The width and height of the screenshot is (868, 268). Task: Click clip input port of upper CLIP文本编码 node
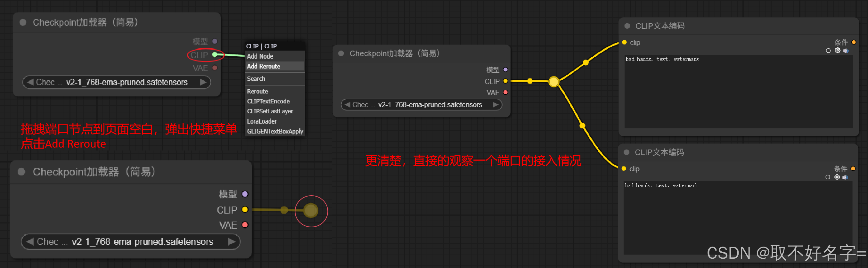click(x=624, y=42)
